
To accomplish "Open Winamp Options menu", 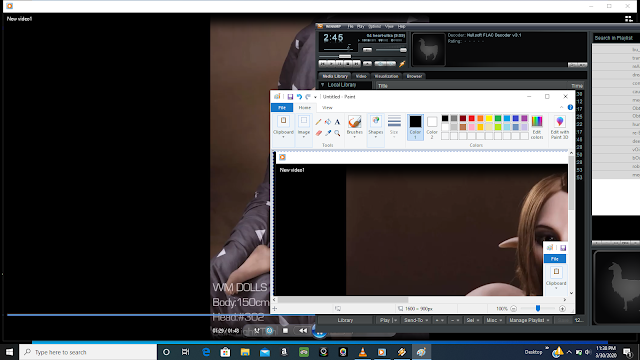I will click(x=374, y=27).
